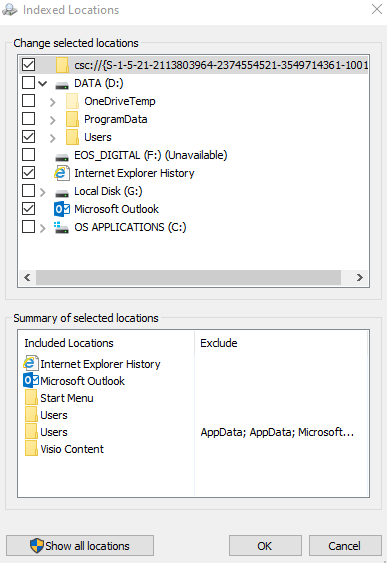The width and height of the screenshot is (387, 563).
Task: Expand the OneDriveTemp folder
Action: click(53, 102)
